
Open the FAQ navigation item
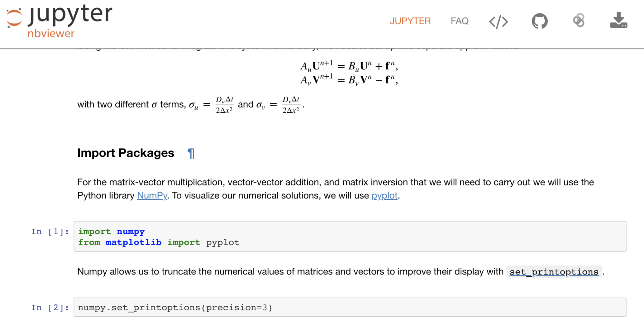coord(459,21)
